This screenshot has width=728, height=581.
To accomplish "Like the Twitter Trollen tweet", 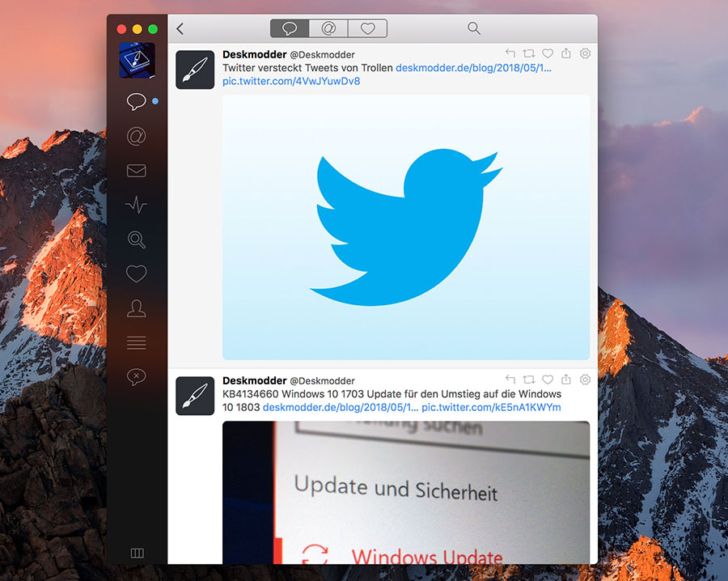I will pos(548,53).
